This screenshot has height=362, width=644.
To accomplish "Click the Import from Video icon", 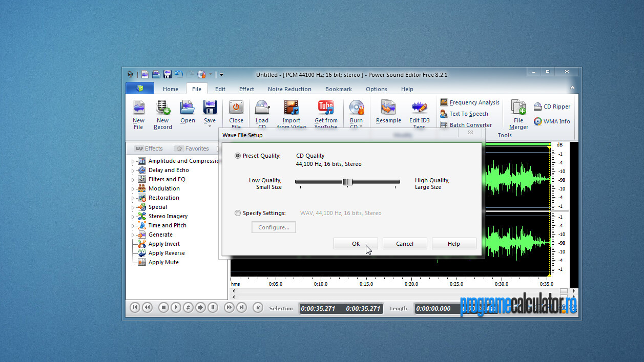I will tap(291, 108).
